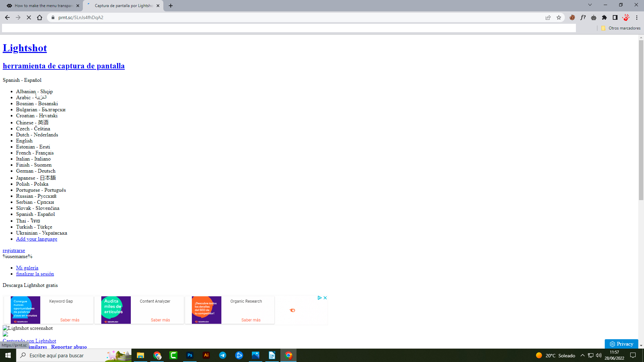The width and height of the screenshot is (644, 362).
Task: Click the red hand profile icon
Action: [x=626, y=17]
